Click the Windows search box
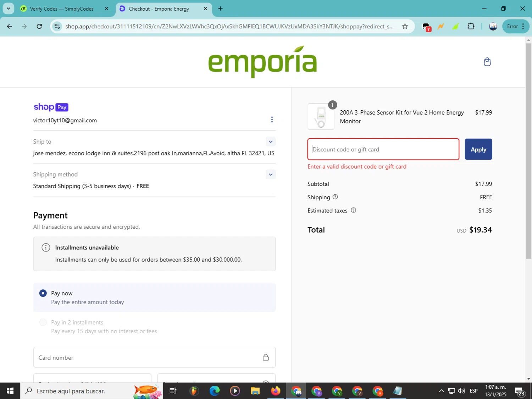This screenshot has height=399, width=532. tap(91, 391)
